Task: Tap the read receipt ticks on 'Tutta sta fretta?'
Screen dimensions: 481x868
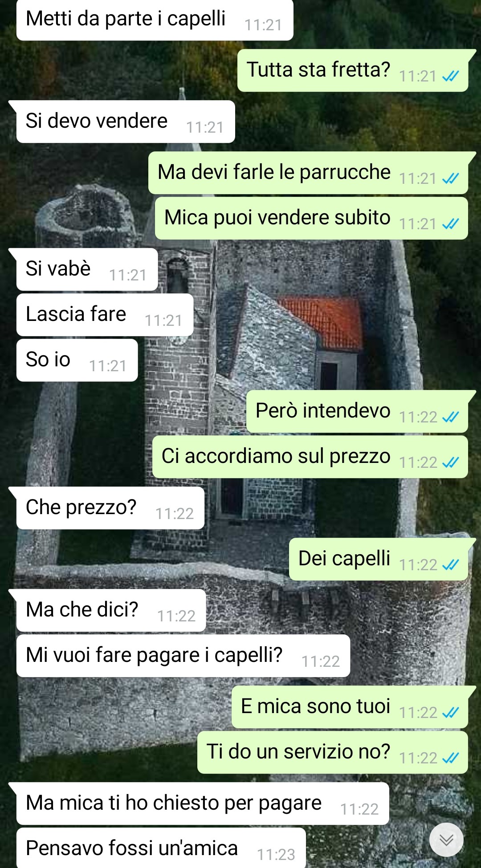Action: click(450, 77)
